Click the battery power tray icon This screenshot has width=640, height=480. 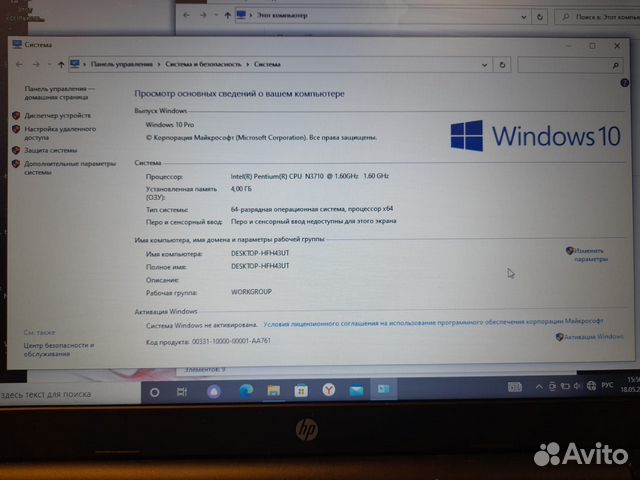pyautogui.click(x=564, y=386)
